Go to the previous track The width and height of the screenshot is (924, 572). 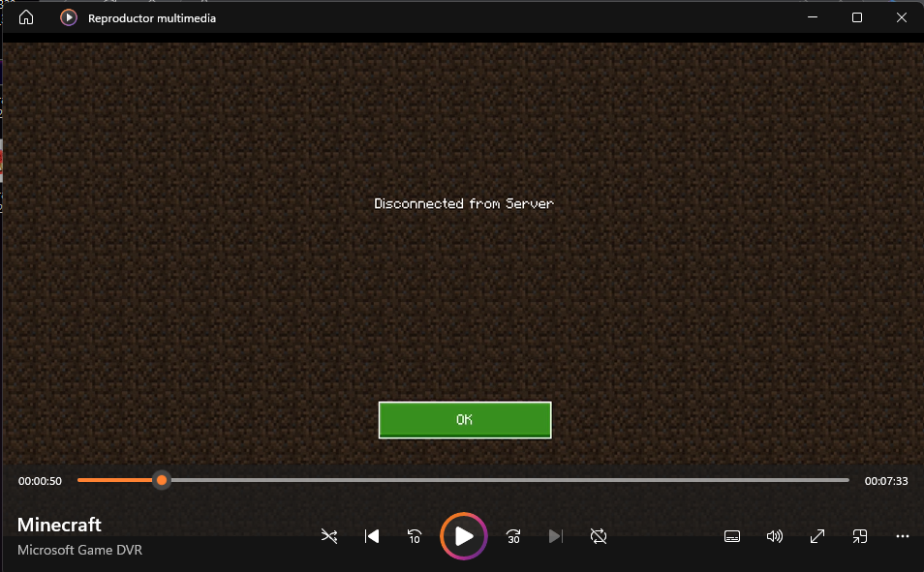(x=372, y=536)
